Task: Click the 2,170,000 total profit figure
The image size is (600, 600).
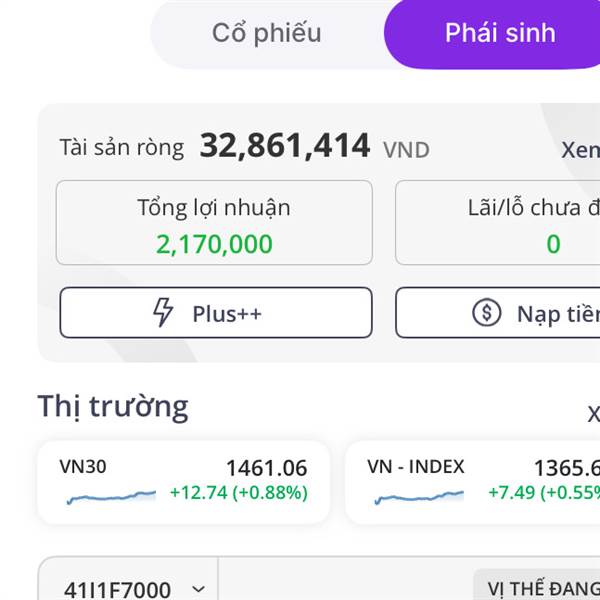Action: tap(214, 244)
